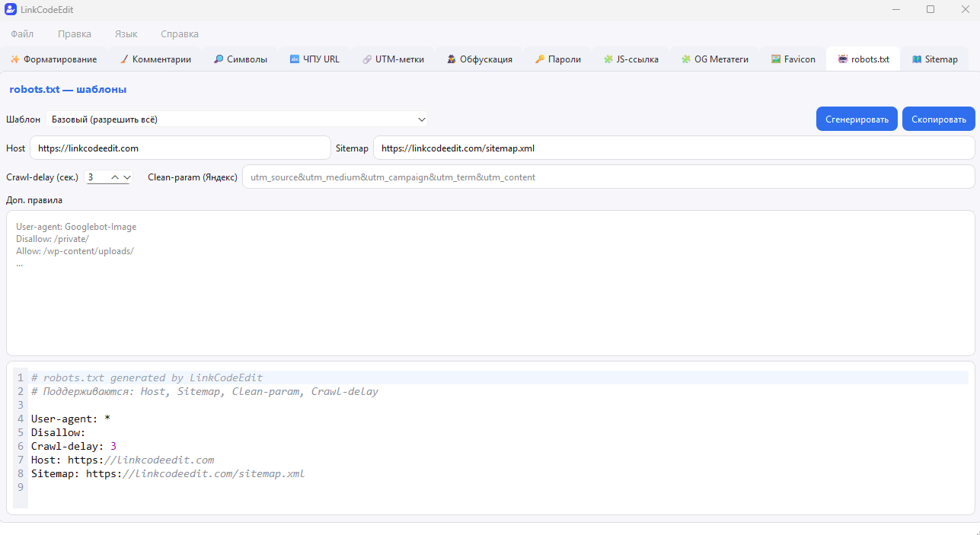Viewport: 980px width, 535px height.
Task: Click the map icon on the Sitemap tab
Action: point(917,59)
